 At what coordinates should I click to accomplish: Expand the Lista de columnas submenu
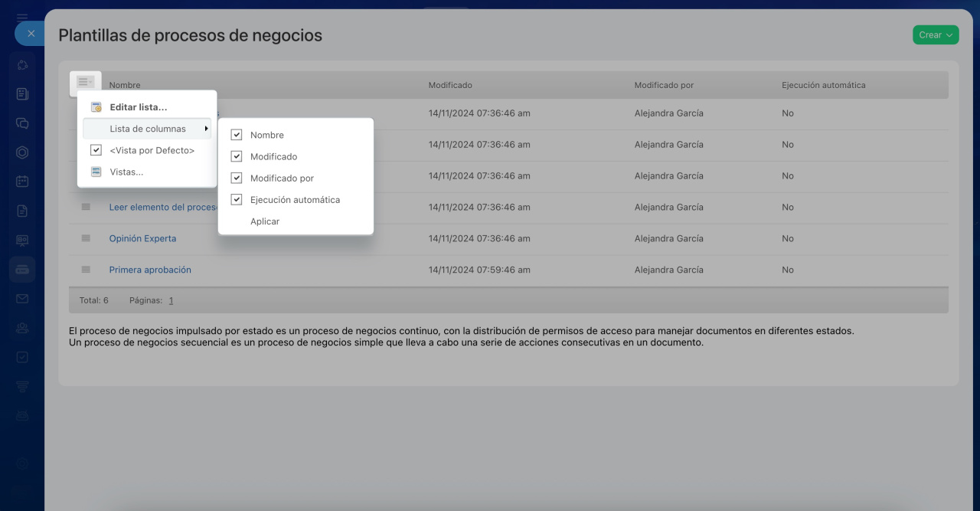pos(148,129)
